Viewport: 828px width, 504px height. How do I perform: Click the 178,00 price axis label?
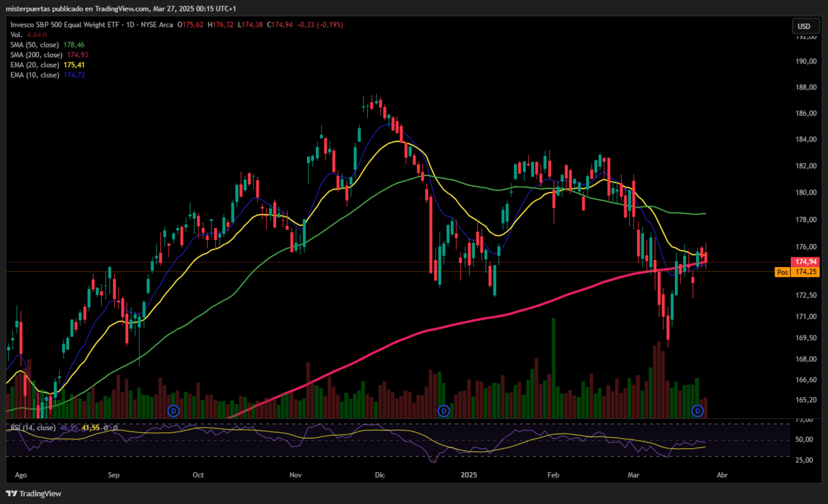click(x=805, y=220)
